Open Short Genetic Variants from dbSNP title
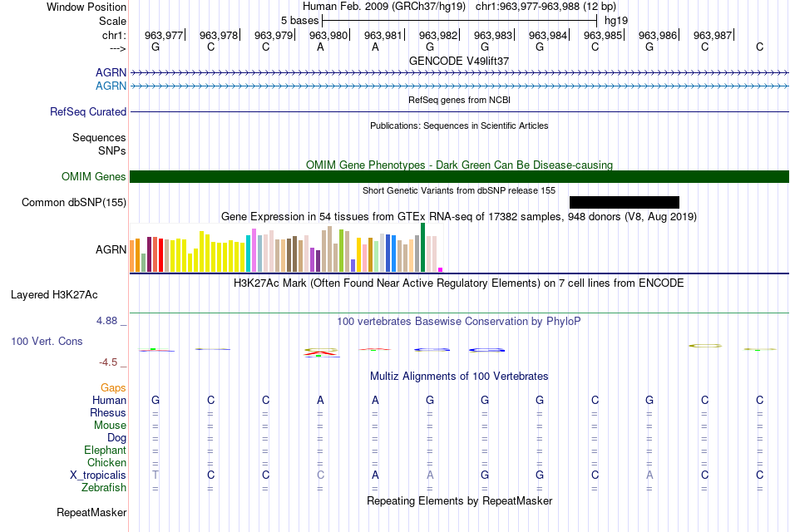 459,191
